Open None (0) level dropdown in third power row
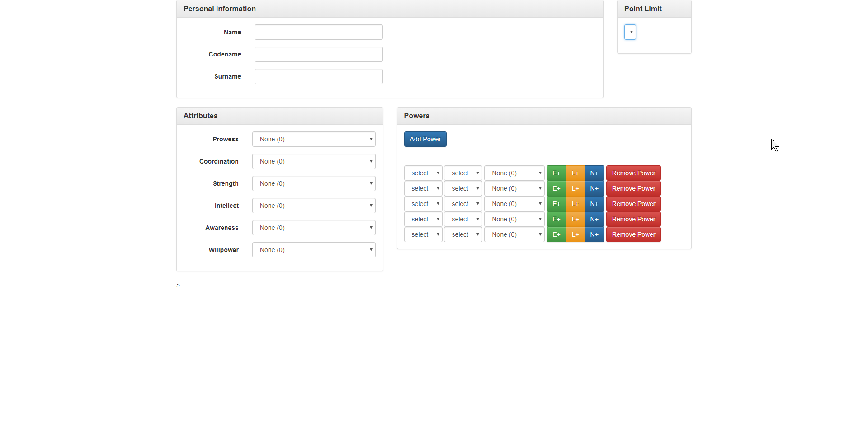 pos(514,204)
